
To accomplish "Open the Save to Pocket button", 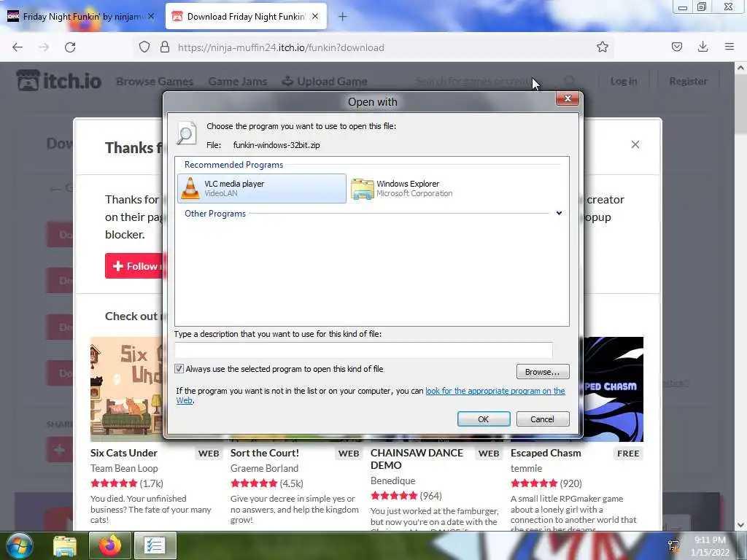I will (x=677, y=47).
